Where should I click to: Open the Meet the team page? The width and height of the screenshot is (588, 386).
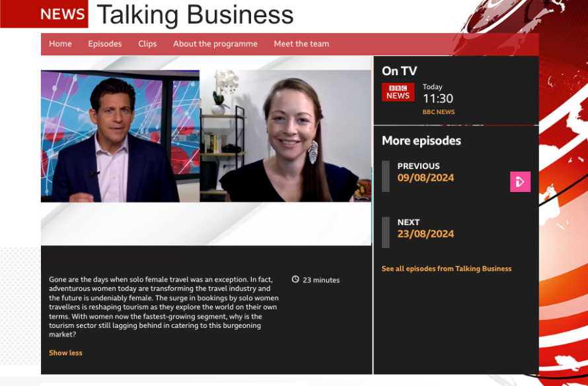point(301,44)
